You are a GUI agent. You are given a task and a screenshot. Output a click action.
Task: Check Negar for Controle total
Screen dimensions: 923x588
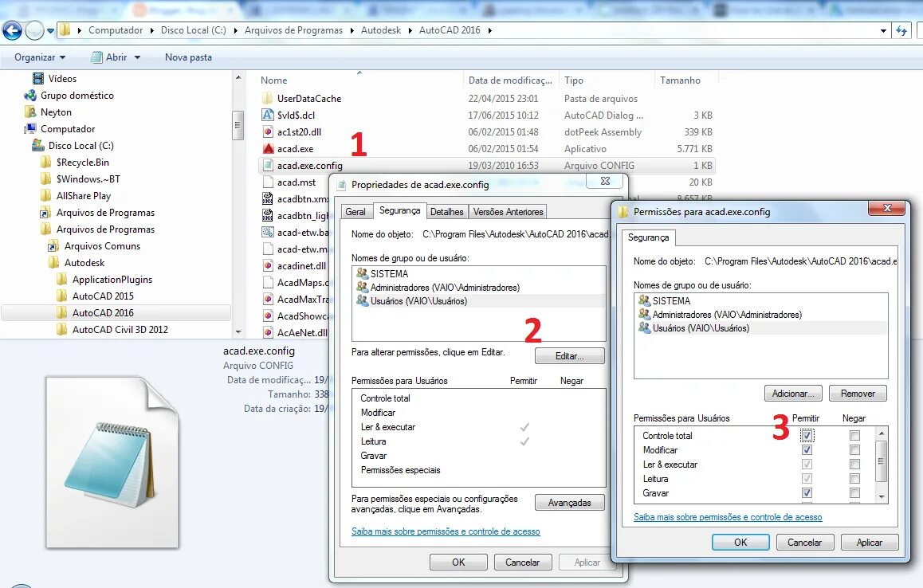(x=854, y=436)
